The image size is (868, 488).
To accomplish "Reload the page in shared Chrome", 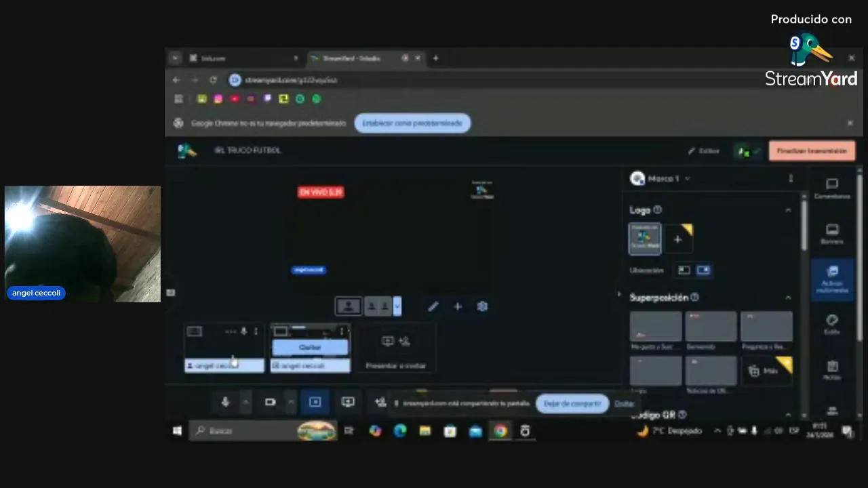I will (x=213, y=80).
